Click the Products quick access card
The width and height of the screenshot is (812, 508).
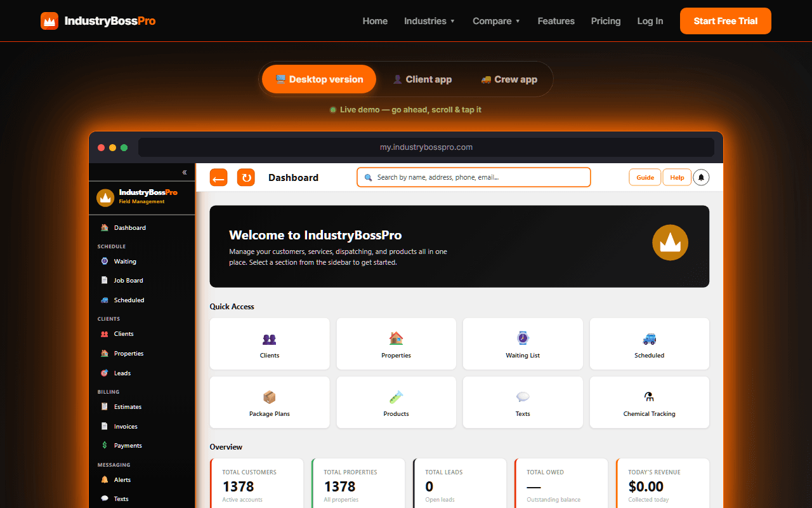click(396, 402)
